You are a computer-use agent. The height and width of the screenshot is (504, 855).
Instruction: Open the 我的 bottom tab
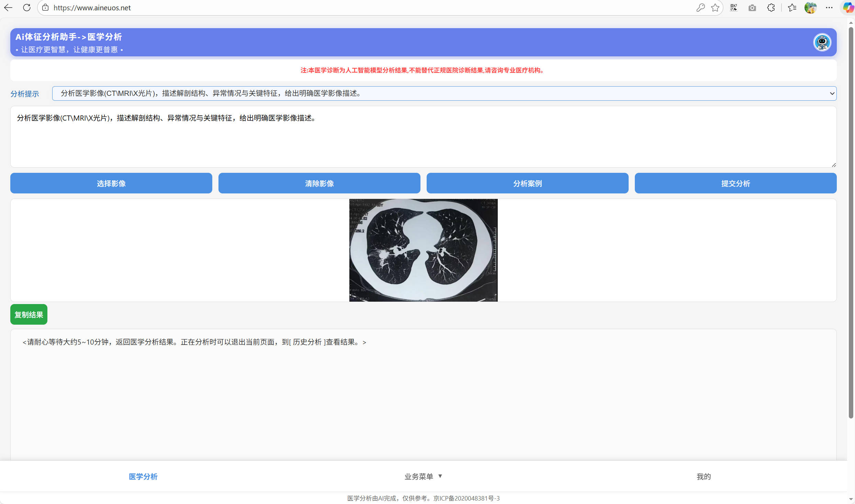(x=704, y=477)
